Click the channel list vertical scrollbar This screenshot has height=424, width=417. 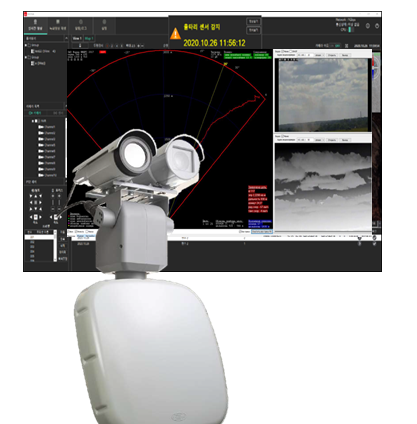point(66,148)
